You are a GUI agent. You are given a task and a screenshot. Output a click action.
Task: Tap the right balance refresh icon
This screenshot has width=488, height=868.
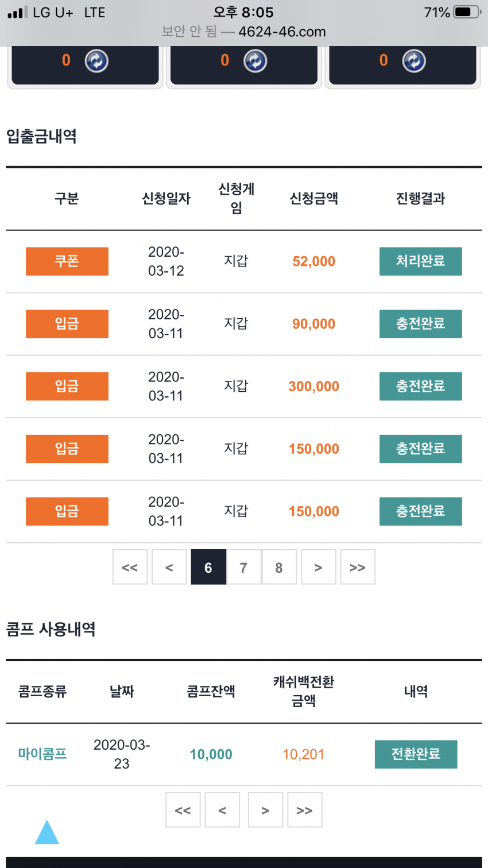(414, 60)
